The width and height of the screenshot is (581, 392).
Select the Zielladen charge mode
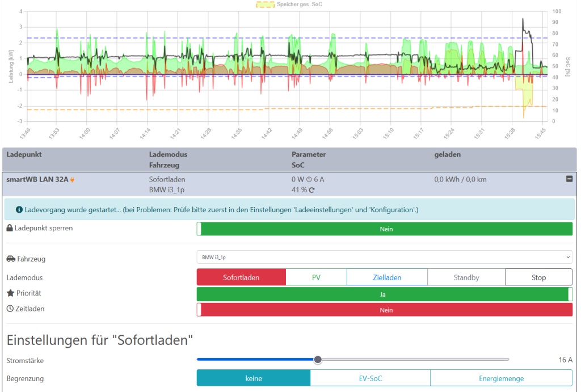coord(387,277)
